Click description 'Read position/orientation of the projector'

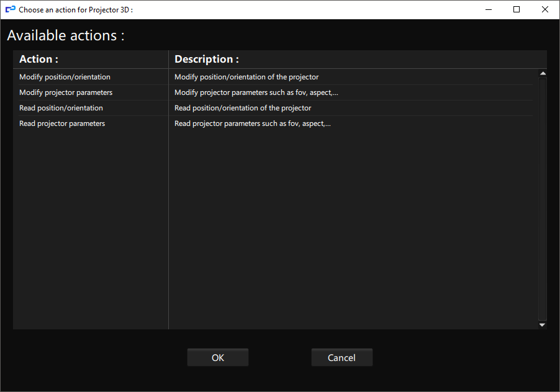[243, 108]
